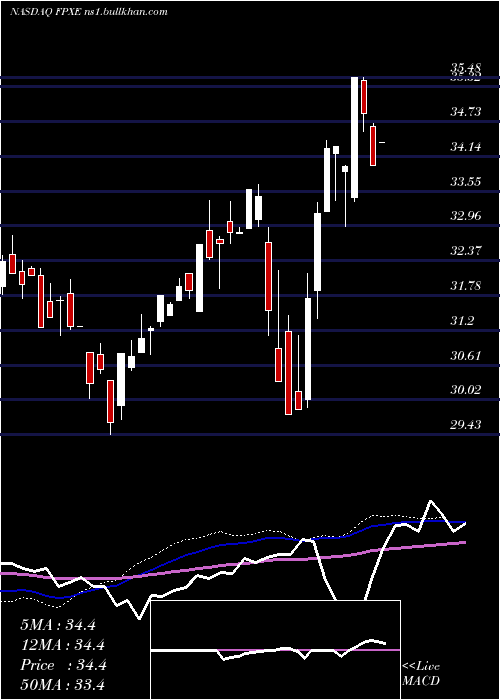The width and height of the screenshot is (500, 700).
Task: Click inside the MACD inset chart box
Action: tap(275, 650)
